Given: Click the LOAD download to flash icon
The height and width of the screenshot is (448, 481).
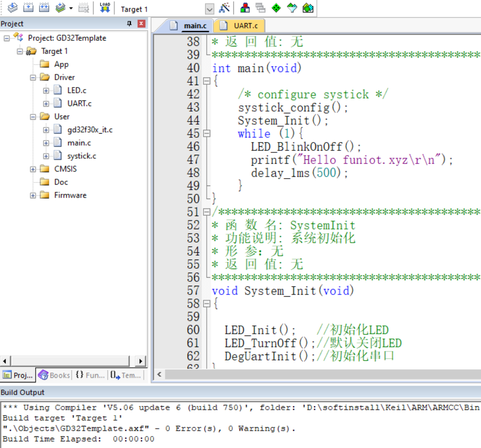Looking at the screenshot, I should coord(104,7).
